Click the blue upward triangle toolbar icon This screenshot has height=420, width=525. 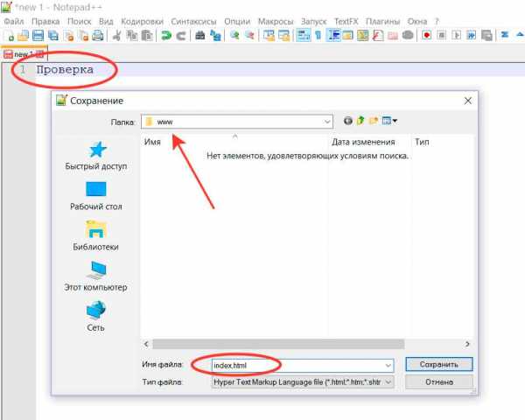coord(520,34)
